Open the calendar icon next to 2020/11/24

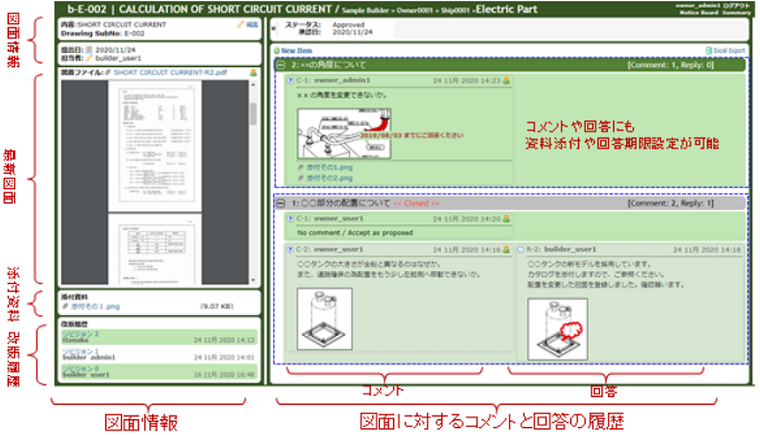click(x=89, y=50)
